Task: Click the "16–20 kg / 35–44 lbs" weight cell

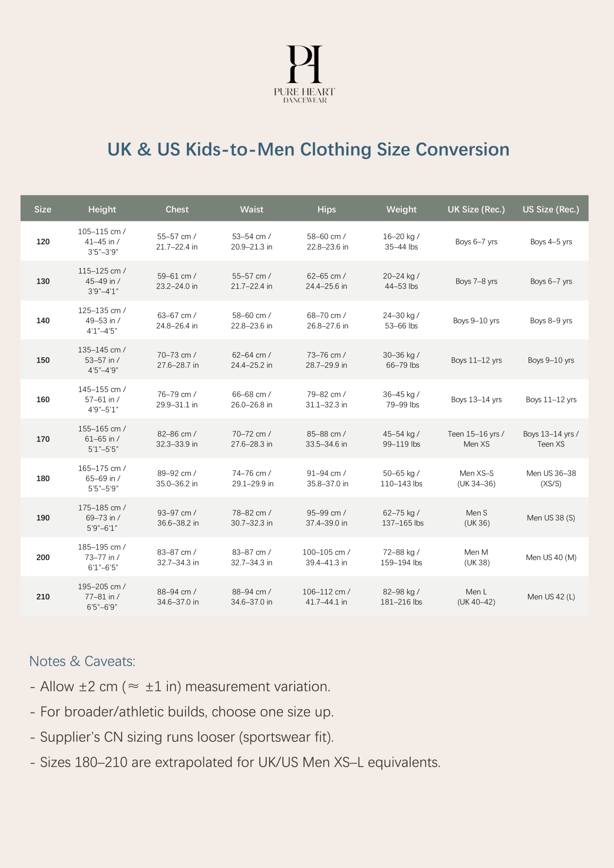Action: tap(401, 242)
